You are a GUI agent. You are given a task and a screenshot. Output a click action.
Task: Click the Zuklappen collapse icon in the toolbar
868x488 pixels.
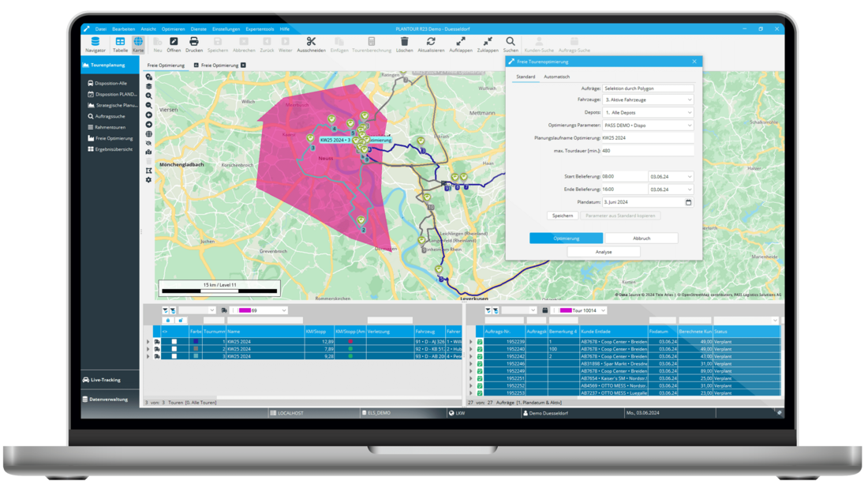click(487, 41)
